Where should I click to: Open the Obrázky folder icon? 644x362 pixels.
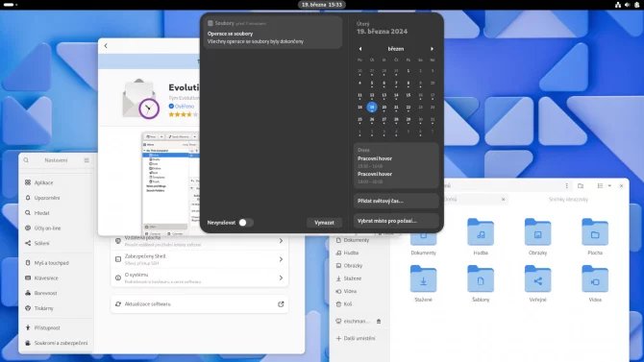537,232
